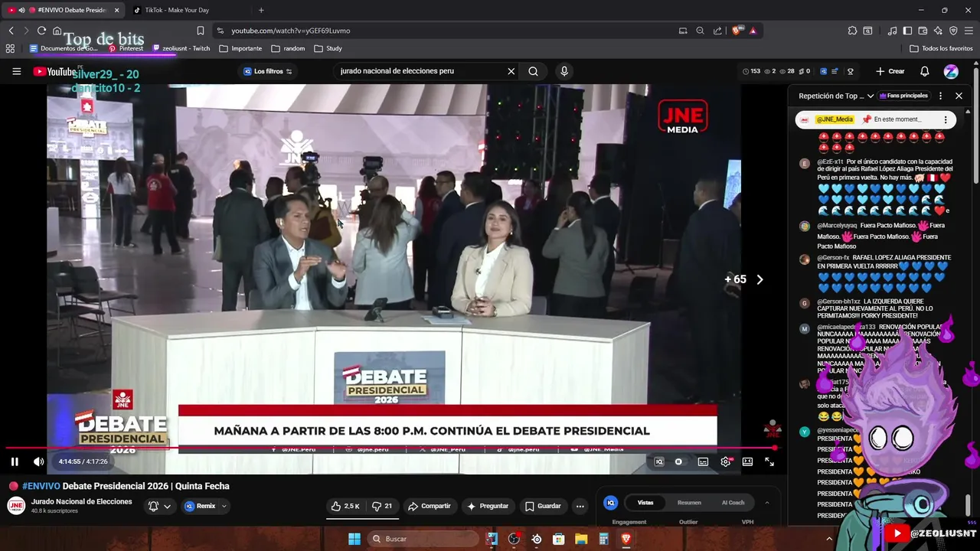Select the Resumen tab
Screen dimensions: 980x551
click(689, 503)
